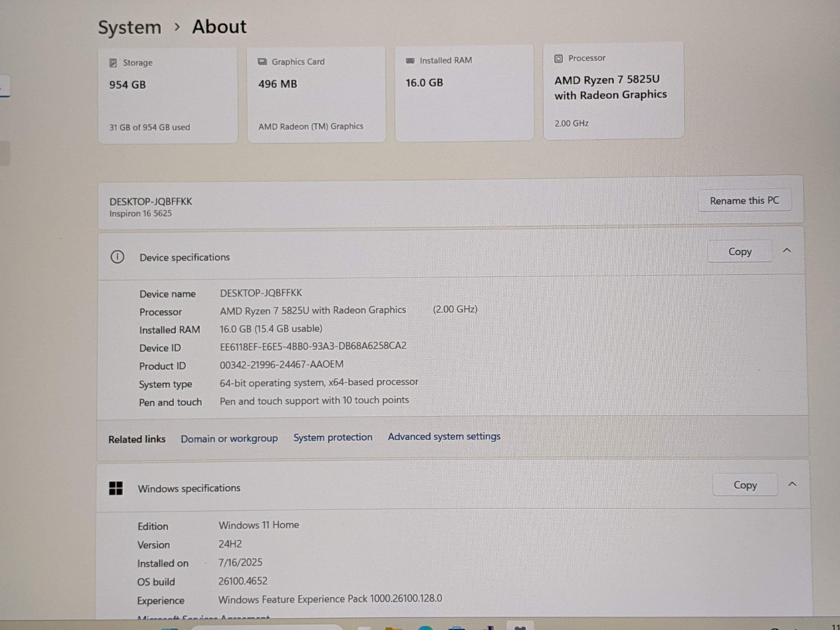Open the Domain or workgroup link
Screen dimensions: 840x630
pos(229,438)
